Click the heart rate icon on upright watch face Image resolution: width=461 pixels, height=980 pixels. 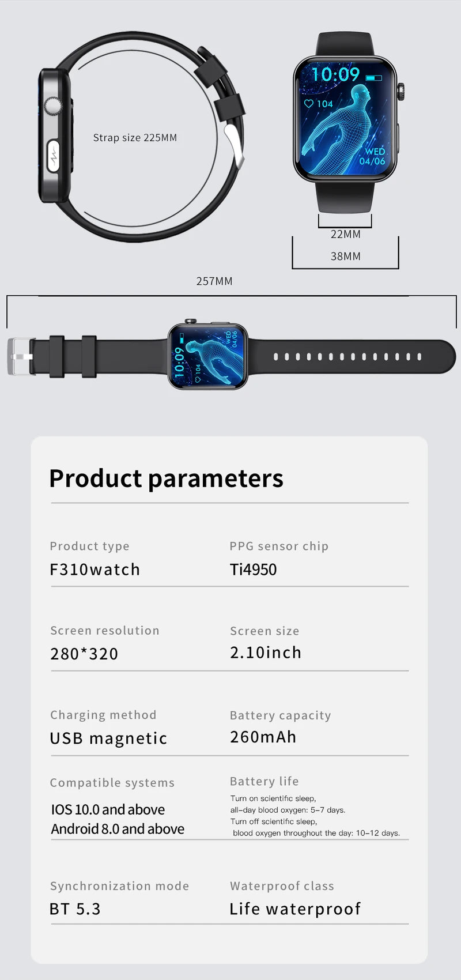[309, 104]
